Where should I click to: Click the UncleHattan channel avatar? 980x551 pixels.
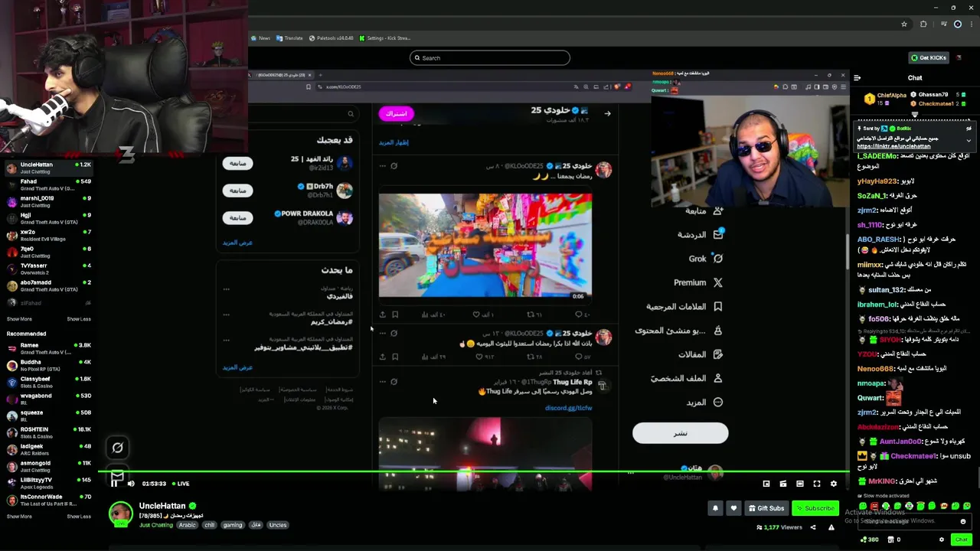pos(120,514)
